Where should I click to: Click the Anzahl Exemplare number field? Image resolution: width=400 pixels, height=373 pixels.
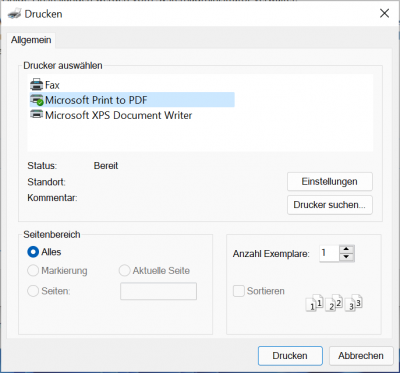(x=329, y=254)
